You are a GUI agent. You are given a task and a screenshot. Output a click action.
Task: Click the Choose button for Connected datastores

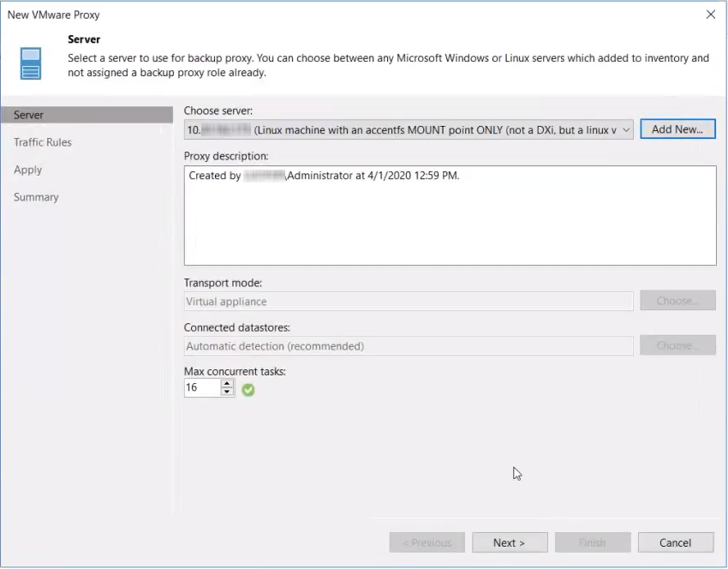(x=677, y=345)
